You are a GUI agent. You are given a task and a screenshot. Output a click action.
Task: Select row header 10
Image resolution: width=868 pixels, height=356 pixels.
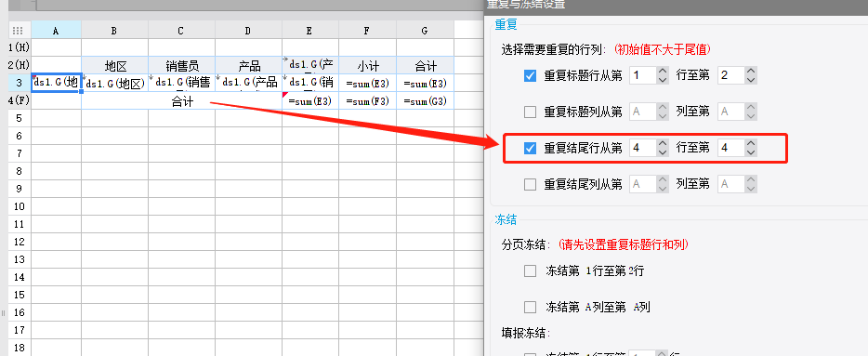pos(20,206)
